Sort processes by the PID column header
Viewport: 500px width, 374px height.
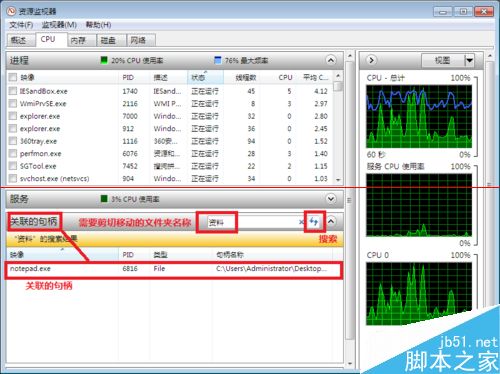[x=128, y=78]
